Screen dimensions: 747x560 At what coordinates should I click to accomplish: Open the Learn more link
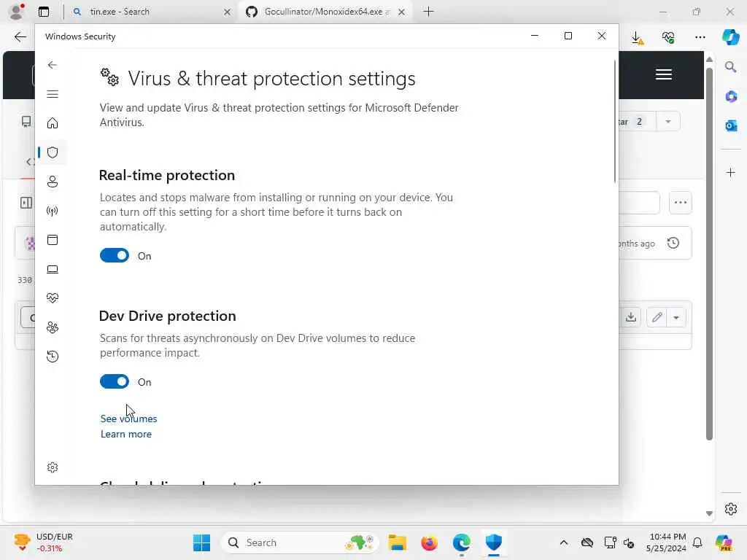125,434
